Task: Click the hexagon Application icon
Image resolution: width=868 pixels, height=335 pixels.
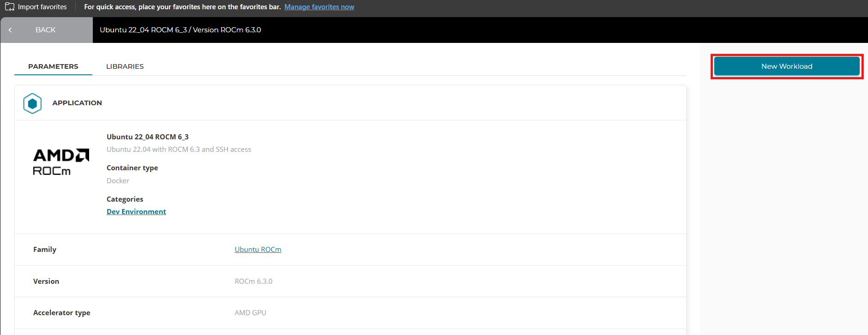Action: pyautogui.click(x=32, y=103)
